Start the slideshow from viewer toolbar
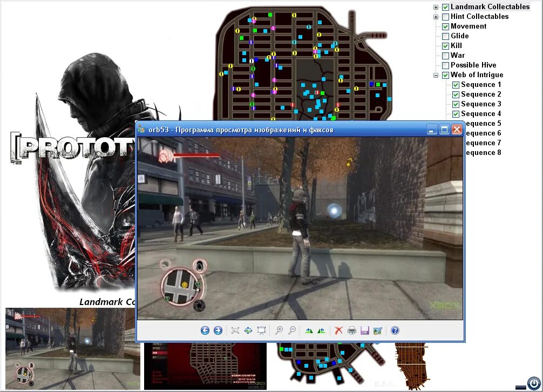543x392 pixels. click(261, 330)
